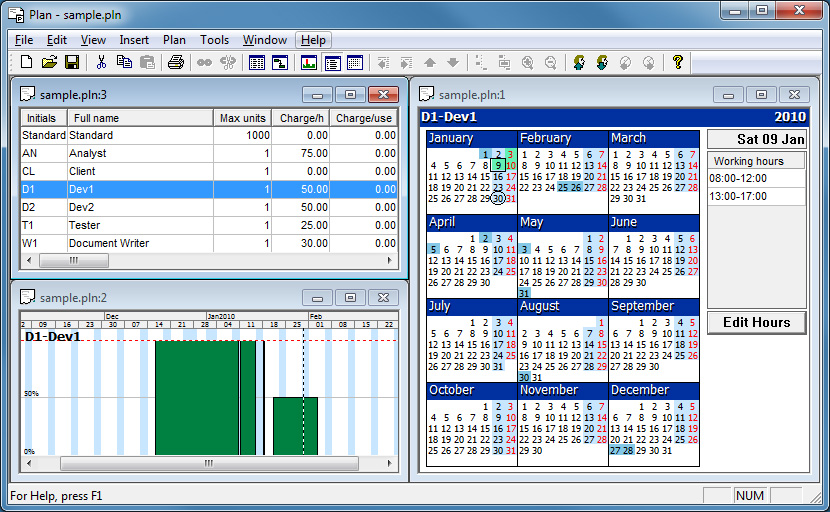Click the move up arrow icon
830x512 pixels.
point(430,62)
